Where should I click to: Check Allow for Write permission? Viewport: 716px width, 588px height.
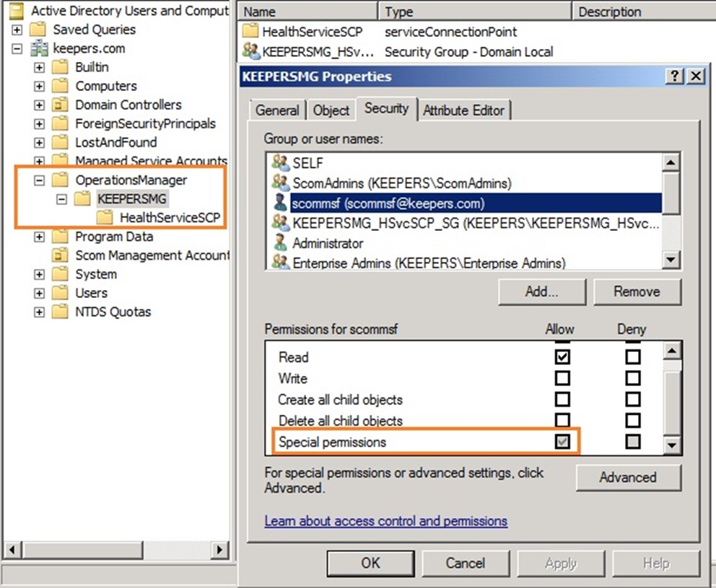[562, 378]
